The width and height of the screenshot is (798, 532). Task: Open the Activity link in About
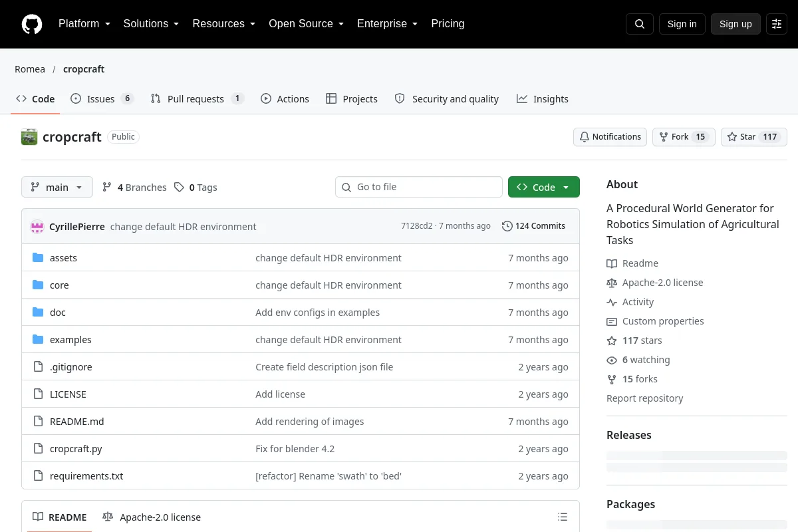pos(630,302)
